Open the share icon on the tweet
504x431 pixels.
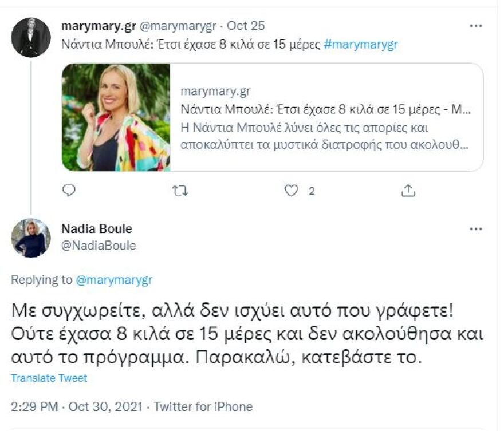pos(409,190)
